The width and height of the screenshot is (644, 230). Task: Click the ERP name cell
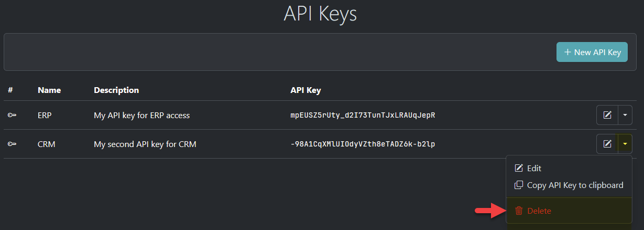[45, 115]
